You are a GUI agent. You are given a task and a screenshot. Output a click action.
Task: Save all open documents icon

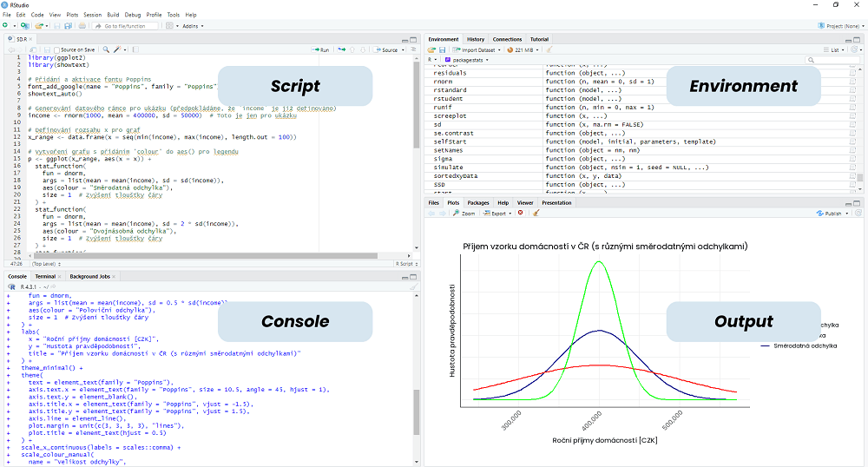(x=68, y=26)
